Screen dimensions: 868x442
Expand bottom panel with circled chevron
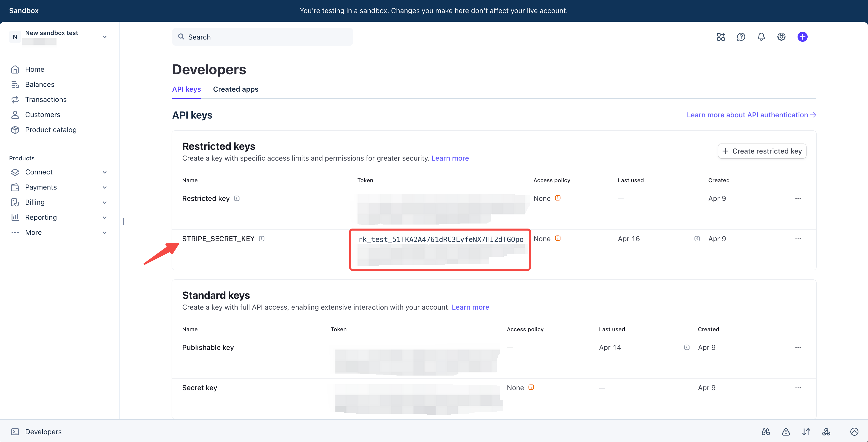pos(854,431)
